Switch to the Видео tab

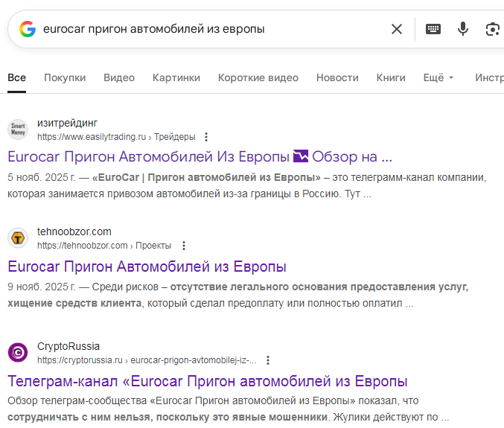(119, 77)
